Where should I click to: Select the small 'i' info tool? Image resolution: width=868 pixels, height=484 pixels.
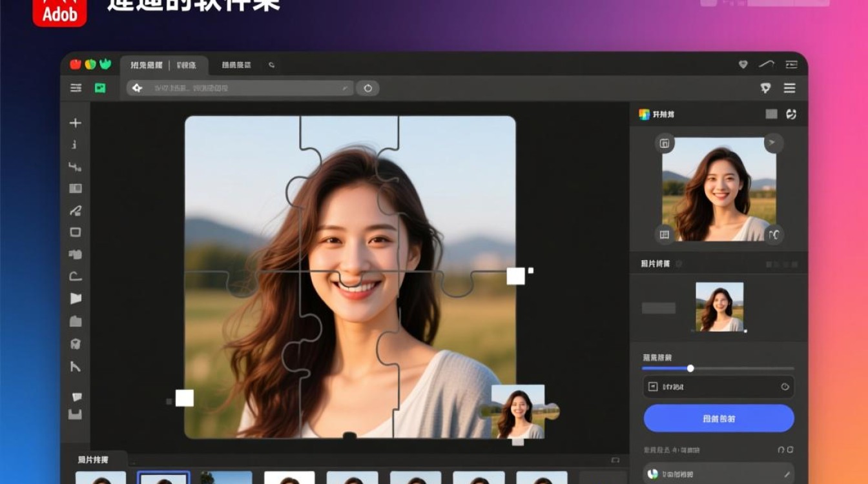[x=75, y=145]
